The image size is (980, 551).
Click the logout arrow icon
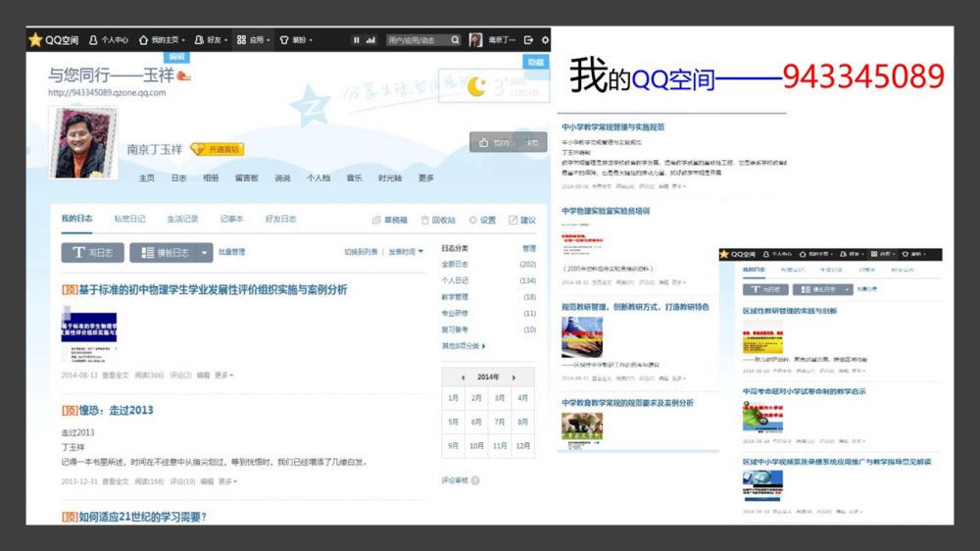pyautogui.click(x=529, y=40)
